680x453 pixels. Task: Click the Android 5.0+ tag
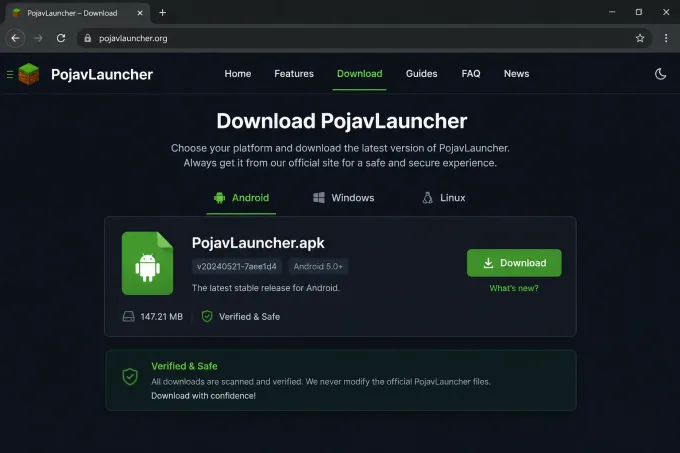318,266
